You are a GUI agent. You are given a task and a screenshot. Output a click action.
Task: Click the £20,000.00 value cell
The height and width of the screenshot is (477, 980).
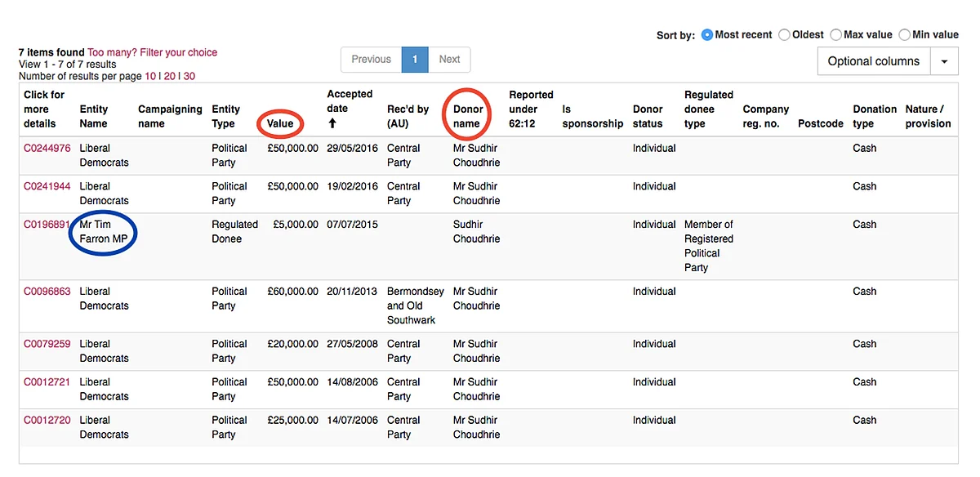292,344
